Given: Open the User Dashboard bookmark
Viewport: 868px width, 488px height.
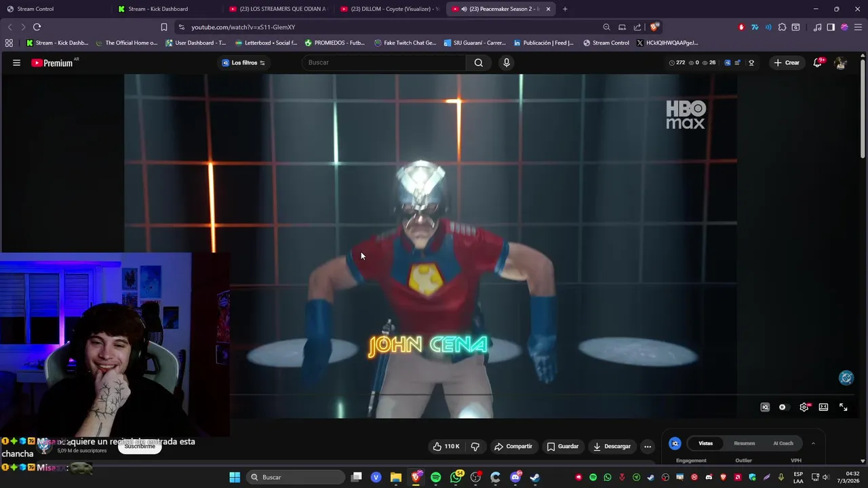Looking at the screenshot, I should 195,43.
